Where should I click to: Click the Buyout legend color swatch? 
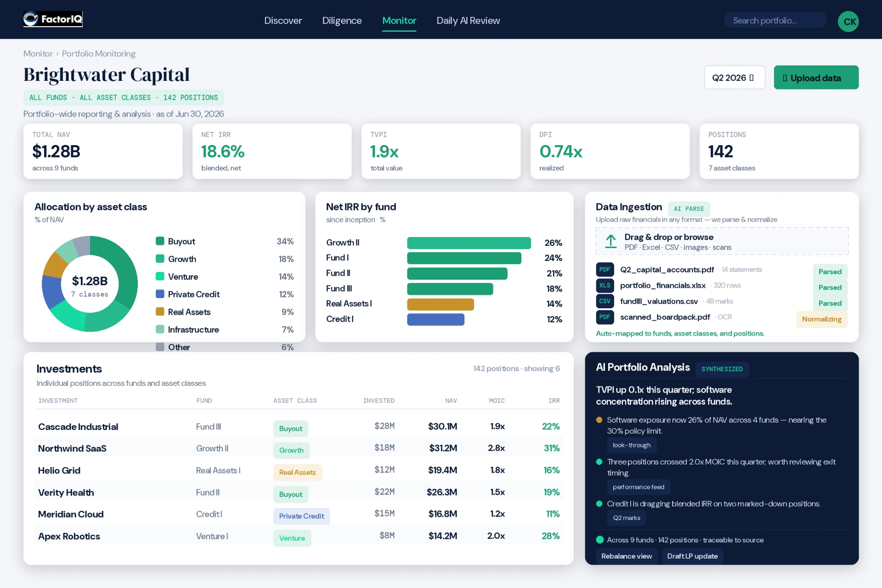click(160, 241)
